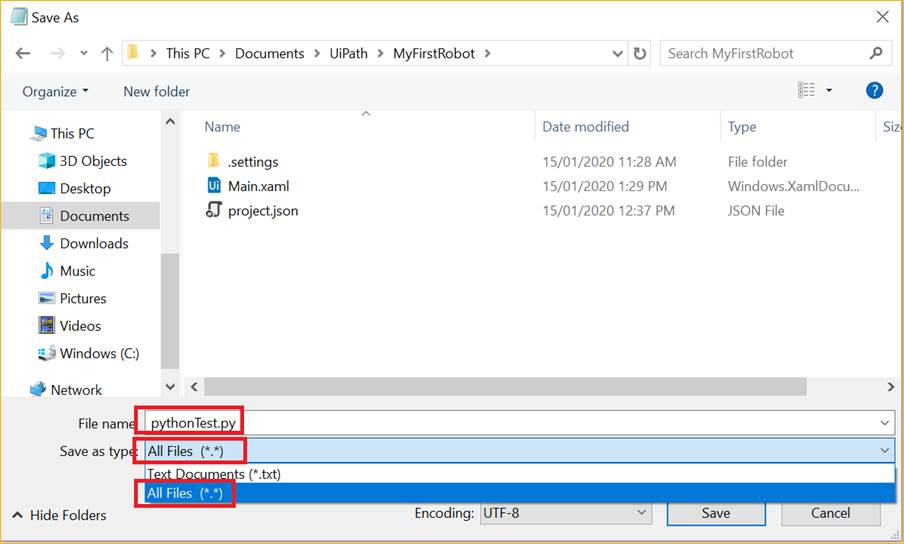Open the Organize dropdown menu

(x=55, y=91)
